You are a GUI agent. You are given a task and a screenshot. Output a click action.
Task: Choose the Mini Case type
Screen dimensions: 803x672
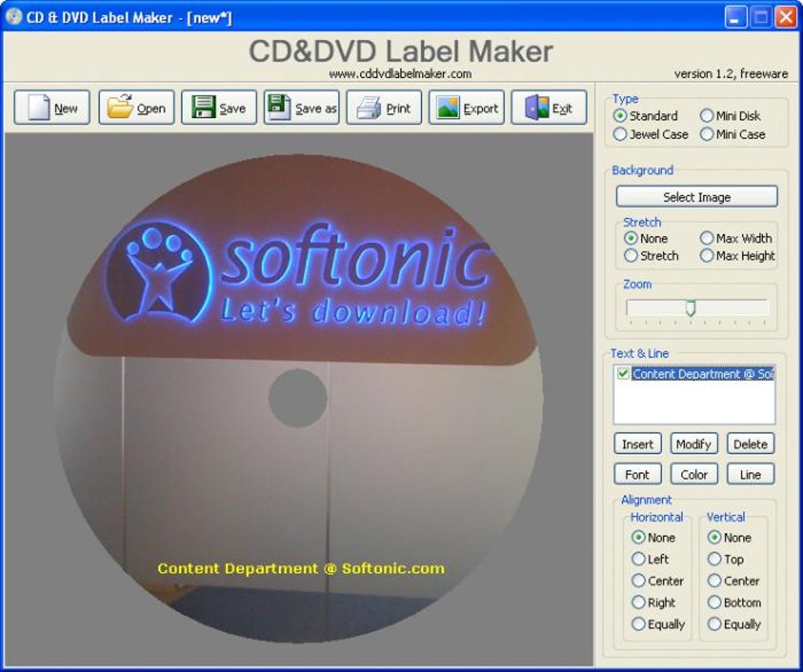(x=707, y=134)
